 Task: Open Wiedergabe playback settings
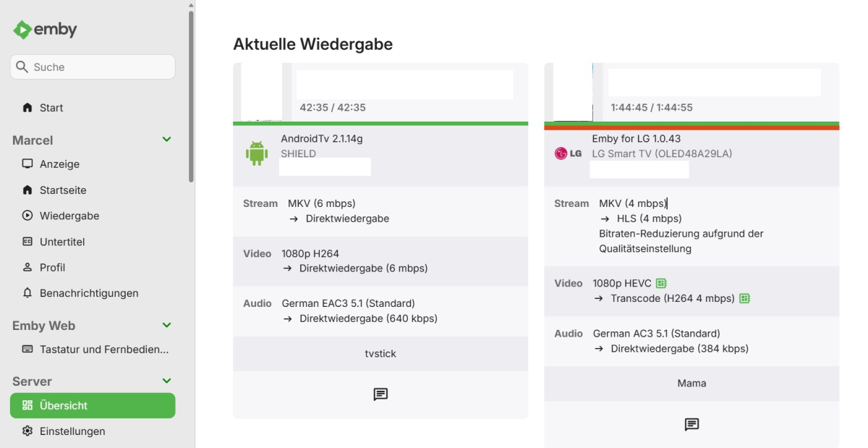69,216
